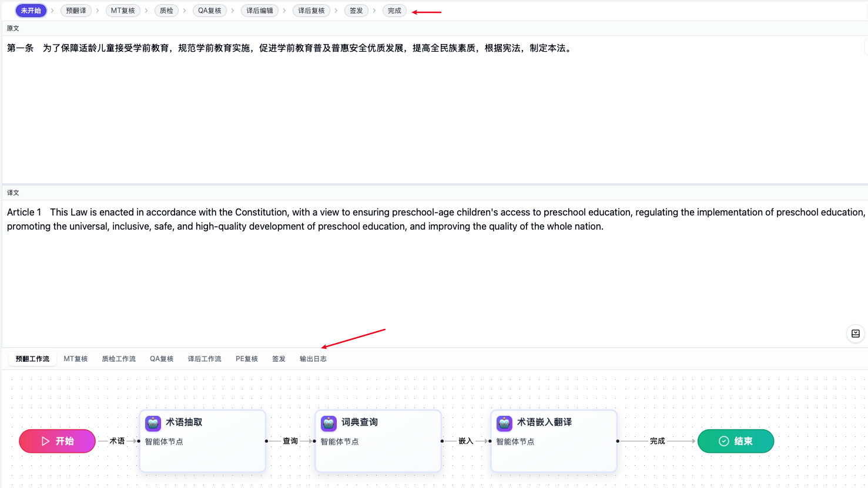The height and width of the screenshot is (488, 868).
Task: Switch to the 质检工作流 tab
Action: (119, 359)
